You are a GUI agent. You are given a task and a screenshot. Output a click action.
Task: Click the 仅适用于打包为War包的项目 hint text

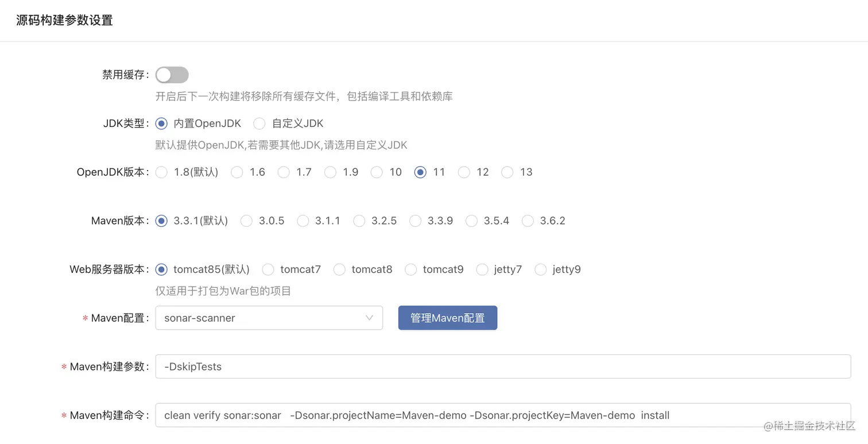coord(223,291)
